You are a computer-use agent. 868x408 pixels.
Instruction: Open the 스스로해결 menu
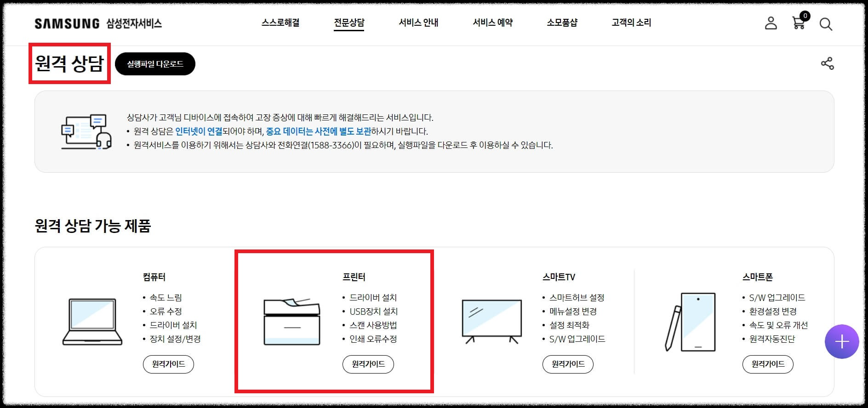coord(280,23)
